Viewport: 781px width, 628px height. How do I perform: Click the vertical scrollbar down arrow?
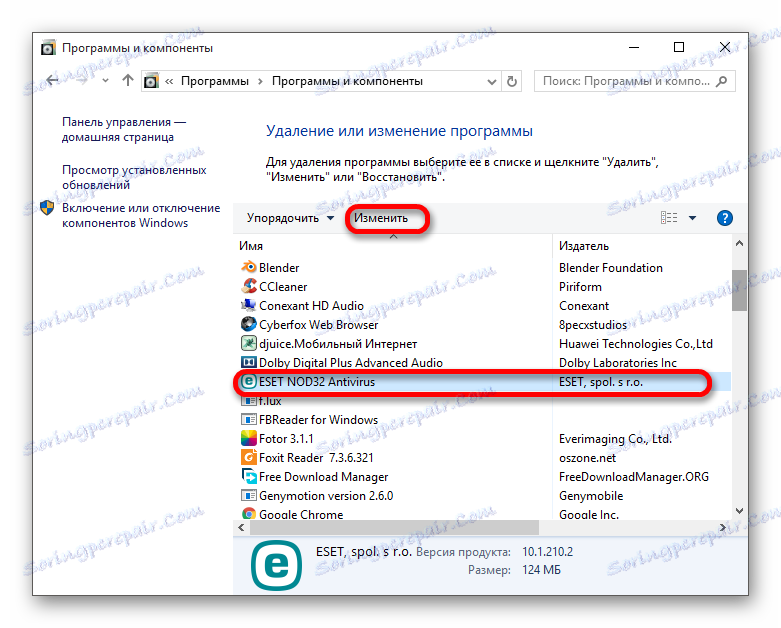click(739, 511)
